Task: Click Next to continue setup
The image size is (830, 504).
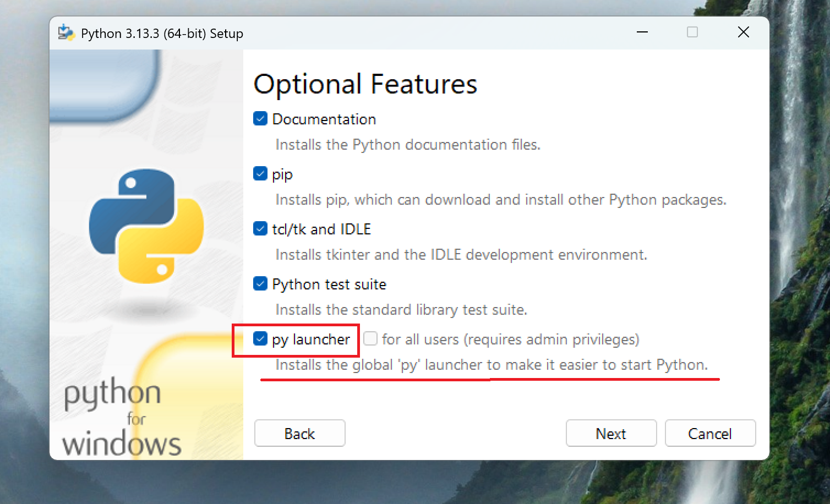Action: point(611,434)
